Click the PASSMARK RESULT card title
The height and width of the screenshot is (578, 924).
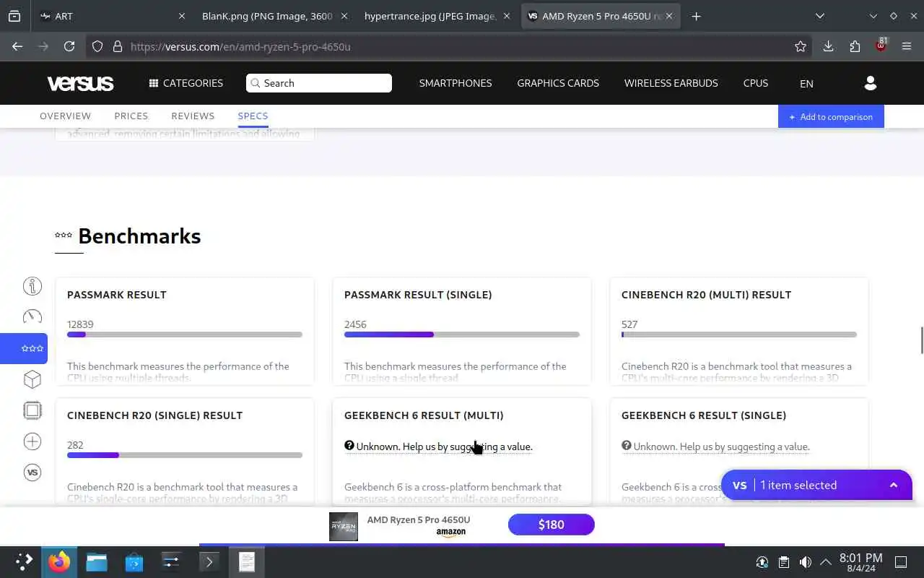click(117, 295)
